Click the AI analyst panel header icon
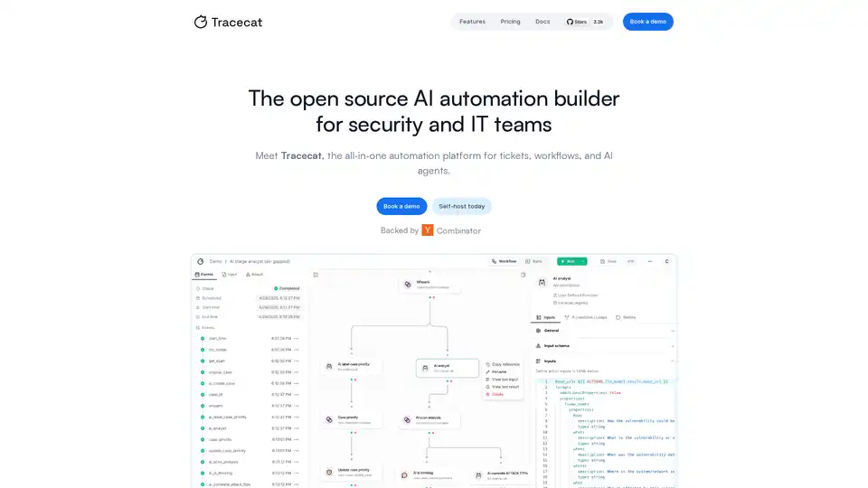 542,282
